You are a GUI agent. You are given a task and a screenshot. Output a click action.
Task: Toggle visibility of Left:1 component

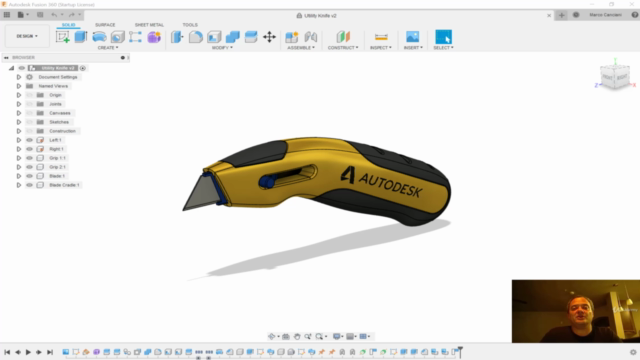click(x=29, y=140)
